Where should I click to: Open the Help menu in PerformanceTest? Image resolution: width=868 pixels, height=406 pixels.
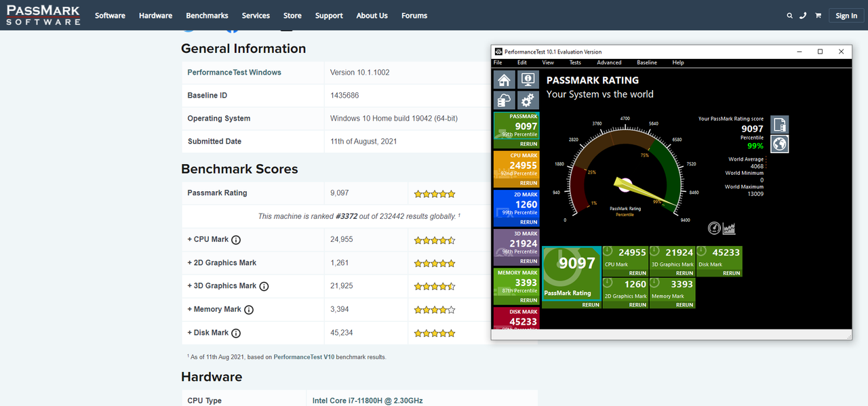click(678, 62)
